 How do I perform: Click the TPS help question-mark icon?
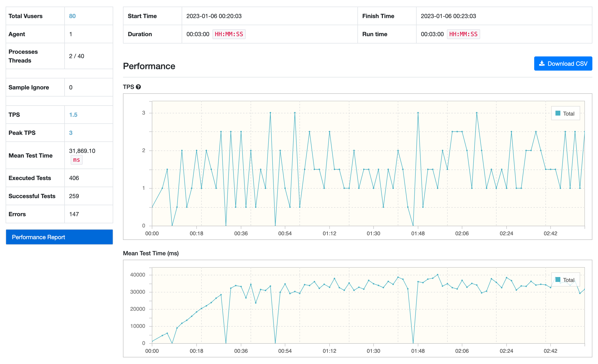pos(138,87)
